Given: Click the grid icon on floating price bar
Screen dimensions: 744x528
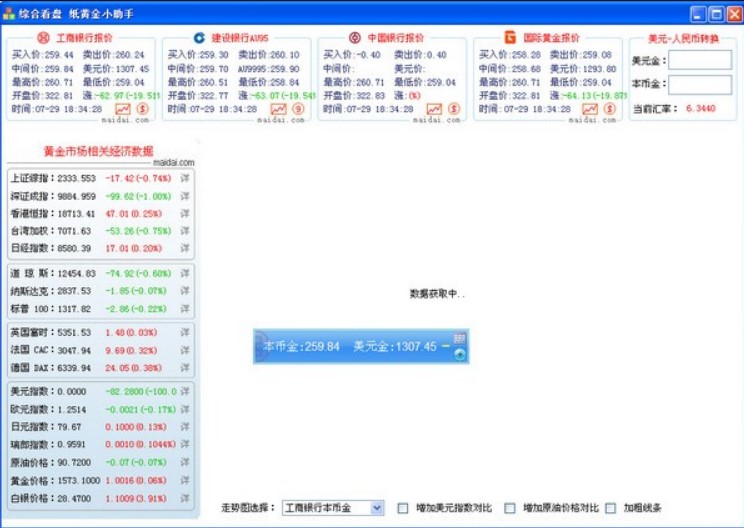Looking at the screenshot, I should pyautogui.click(x=459, y=339).
